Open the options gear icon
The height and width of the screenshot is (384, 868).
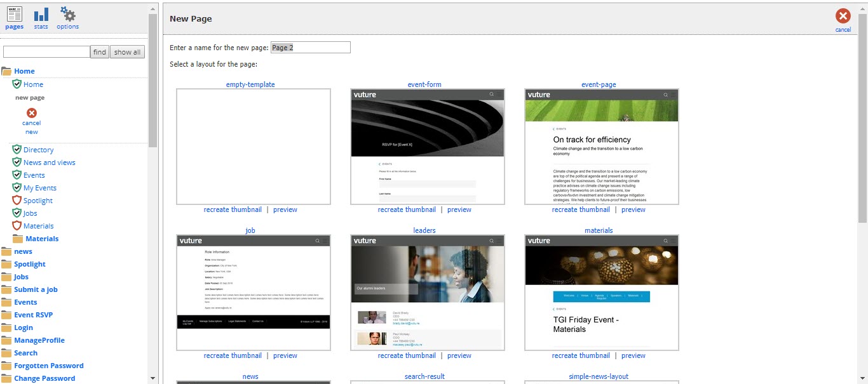(x=67, y=14)
